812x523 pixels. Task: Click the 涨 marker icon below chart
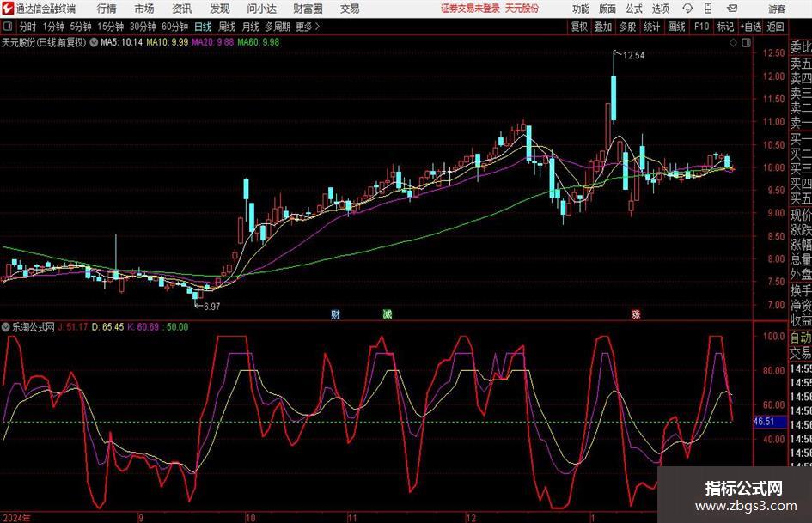pyautogui.click(x=636, y=313)
